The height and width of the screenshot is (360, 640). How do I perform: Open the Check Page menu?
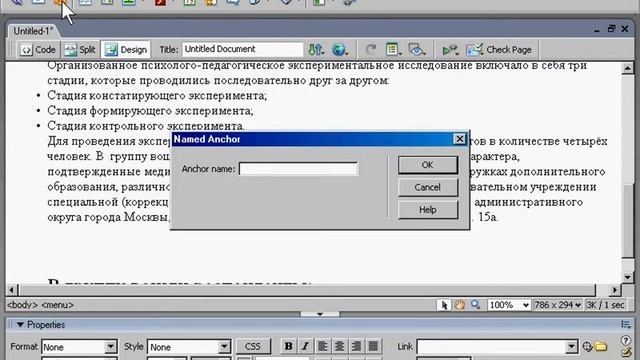499,50
